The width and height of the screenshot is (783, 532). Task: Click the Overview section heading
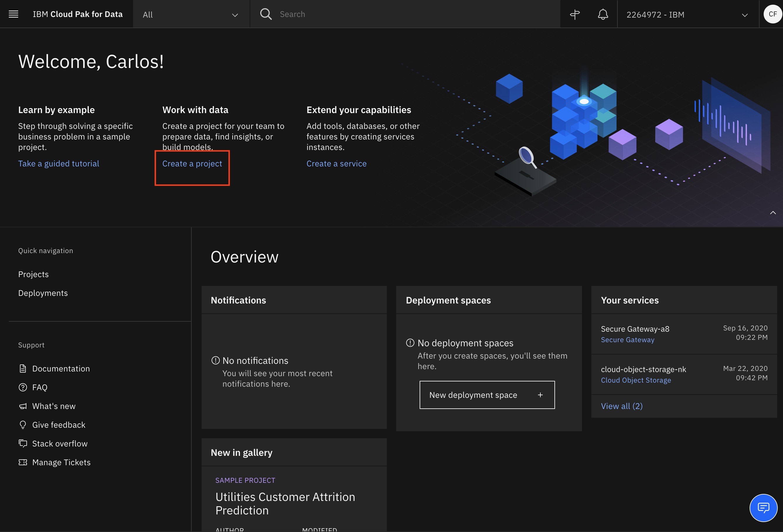pos(245,257)
